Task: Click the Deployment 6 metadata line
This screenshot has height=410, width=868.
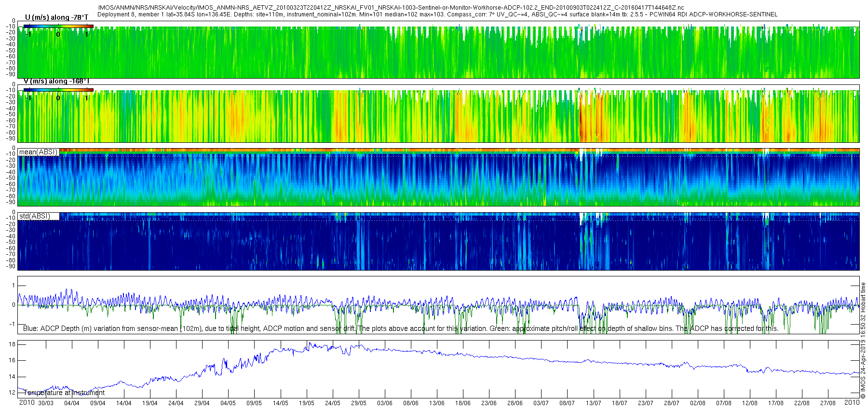Action: click(x=437, y=14)
